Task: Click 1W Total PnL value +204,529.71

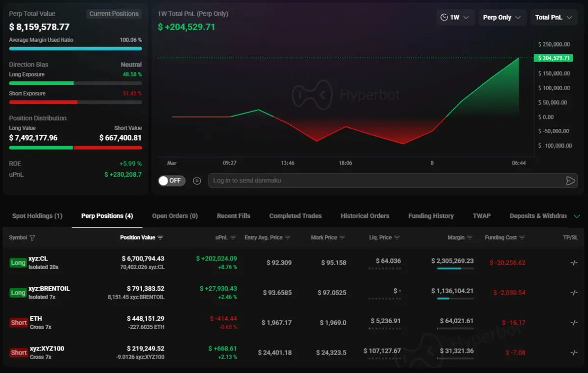Action: pos(187,27)
